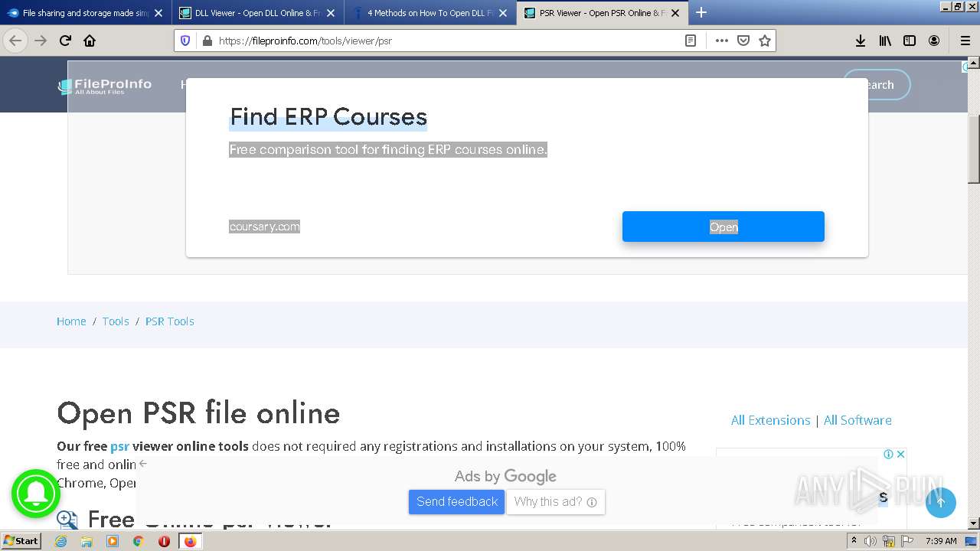Screen dimensions: 980x551
Task: Click the back arrow on Google ad overlay
Action: 143,463
